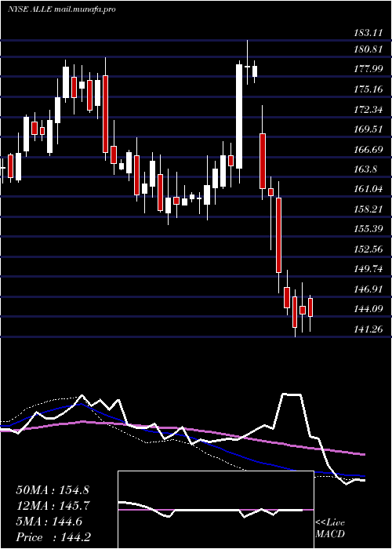Click the tallest white candlestick near 177
The width and height of the screenshot is (392, 549).
[239, 117]
